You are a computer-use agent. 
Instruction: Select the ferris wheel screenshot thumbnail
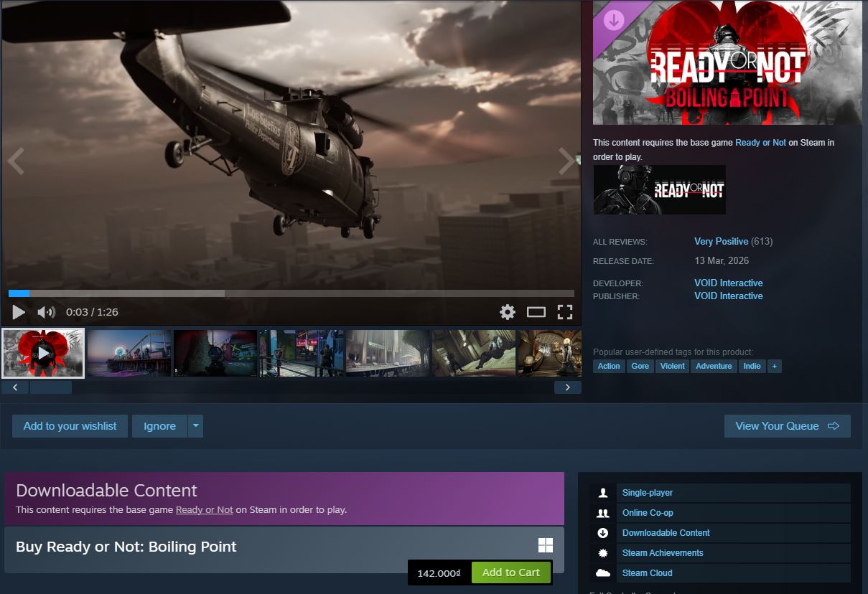click(x=129, y=352)
